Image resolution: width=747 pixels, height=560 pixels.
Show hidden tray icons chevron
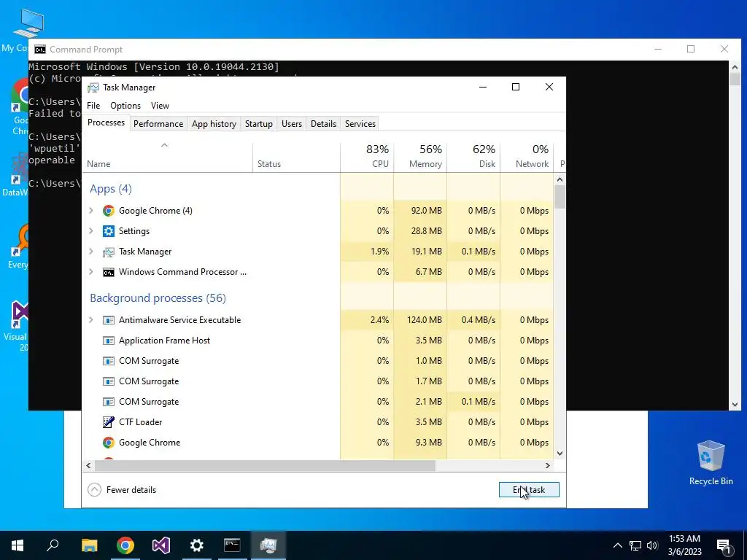[617, 545]
